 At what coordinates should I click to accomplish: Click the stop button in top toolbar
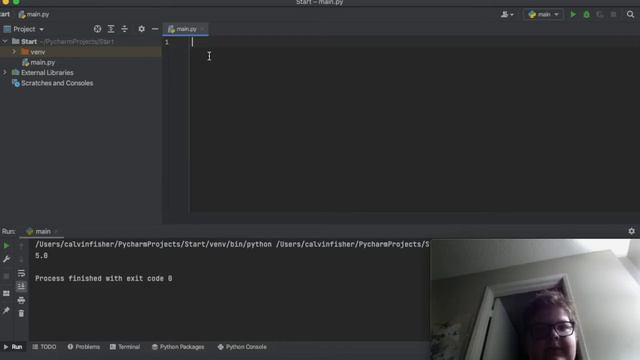click(613, 14)
